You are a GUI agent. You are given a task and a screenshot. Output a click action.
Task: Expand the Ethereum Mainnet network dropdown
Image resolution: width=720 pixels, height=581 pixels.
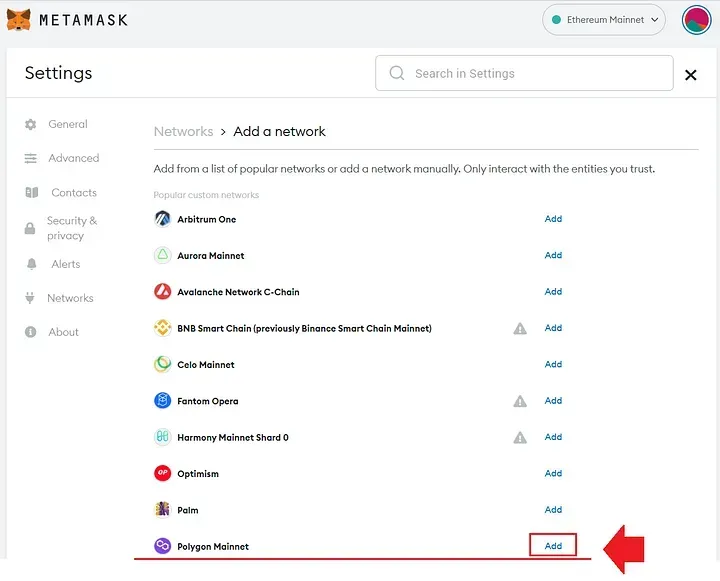[x=603, y=20]
